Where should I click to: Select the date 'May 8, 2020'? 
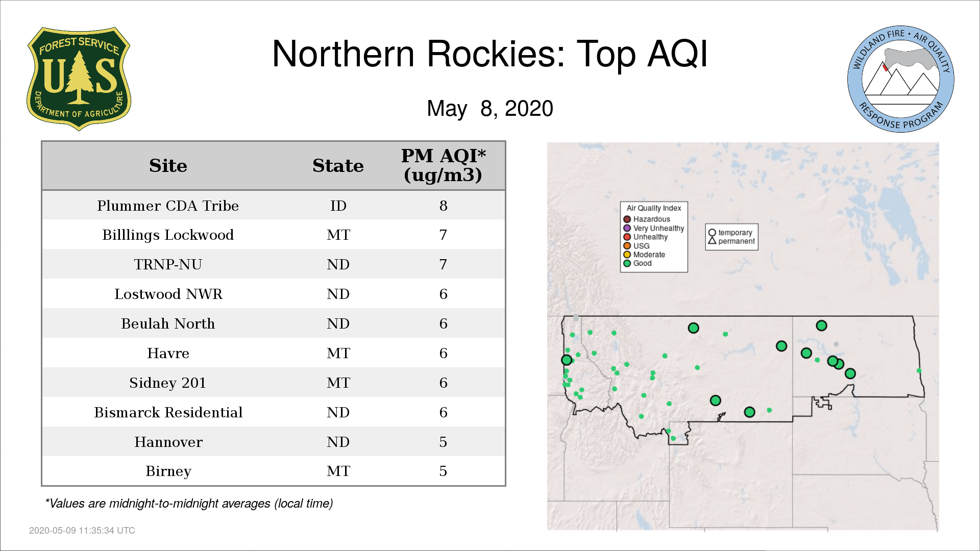point(490,109)
